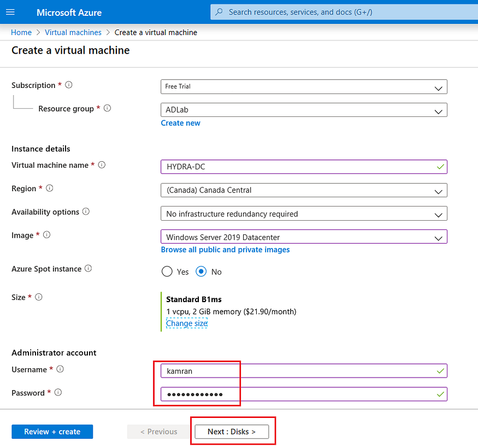Click the Password info icon

pyautogui.click(x=57, y=392)
